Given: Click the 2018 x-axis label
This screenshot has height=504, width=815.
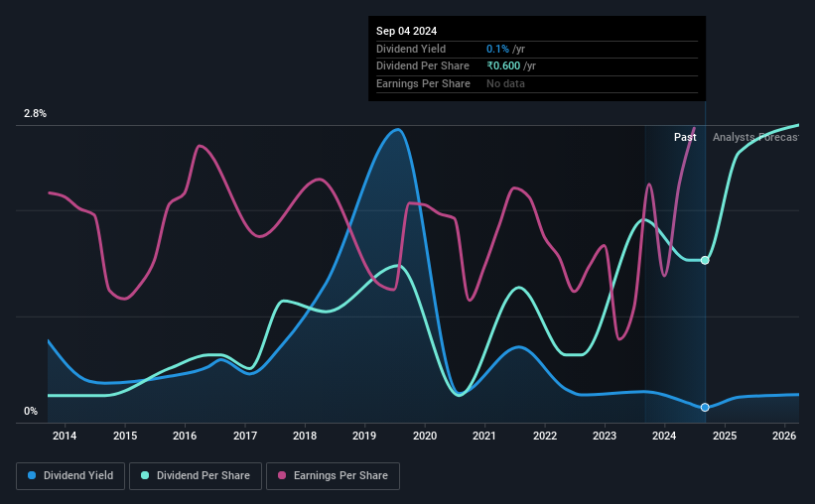Looking at the screenshot, I should coord(305,436).
